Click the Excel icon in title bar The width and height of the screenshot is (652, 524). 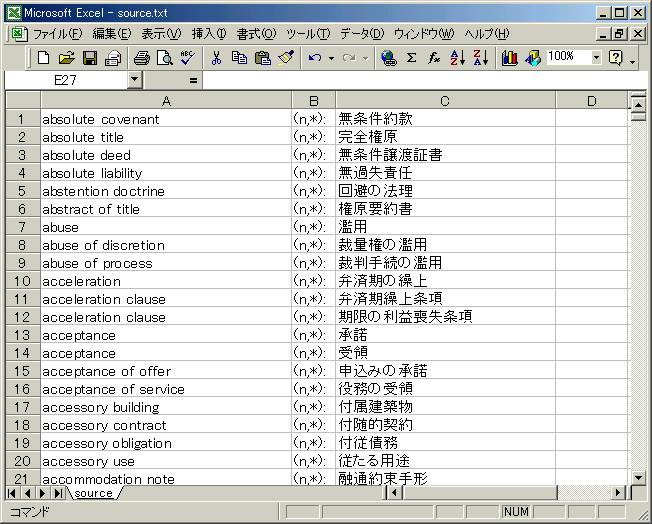[x=14, y=13]
